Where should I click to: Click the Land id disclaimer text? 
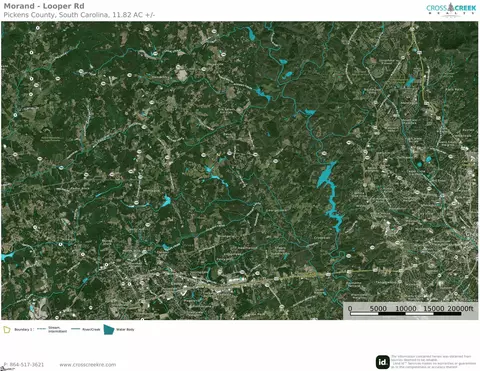tap(433, 362)
